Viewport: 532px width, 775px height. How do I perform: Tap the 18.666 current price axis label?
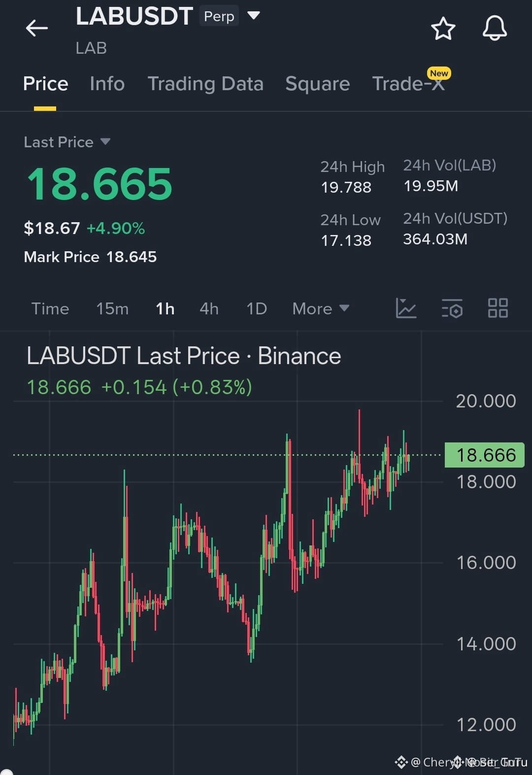coord(485,455)
